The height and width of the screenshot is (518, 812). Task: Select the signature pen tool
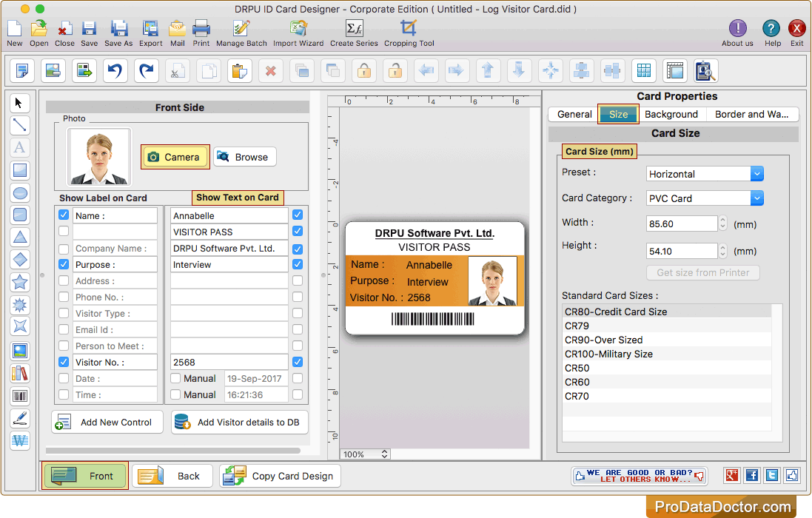click(20, 419)
